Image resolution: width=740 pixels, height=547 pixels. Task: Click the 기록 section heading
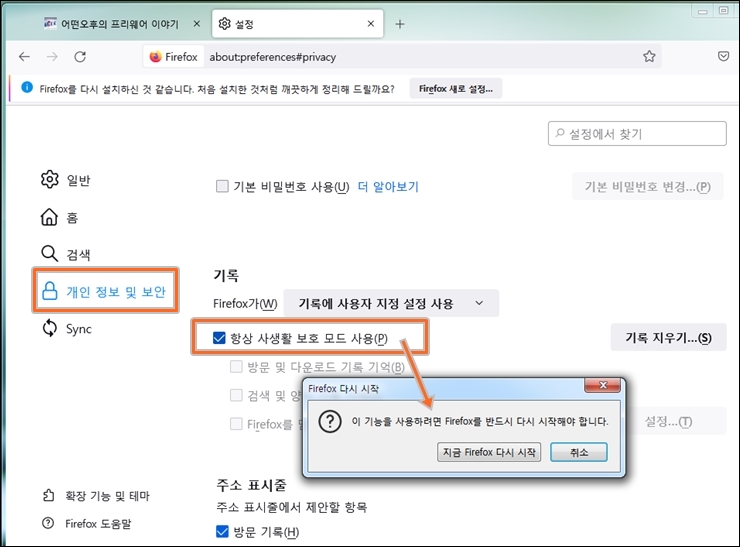click(x=227, y=275)
